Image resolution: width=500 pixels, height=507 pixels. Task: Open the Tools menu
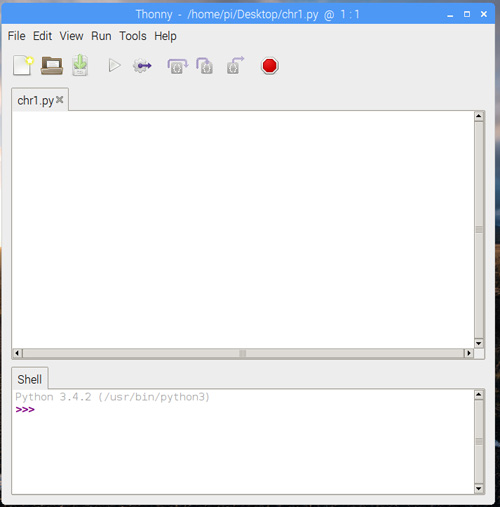pyautogui.click(x=133, y=36)
